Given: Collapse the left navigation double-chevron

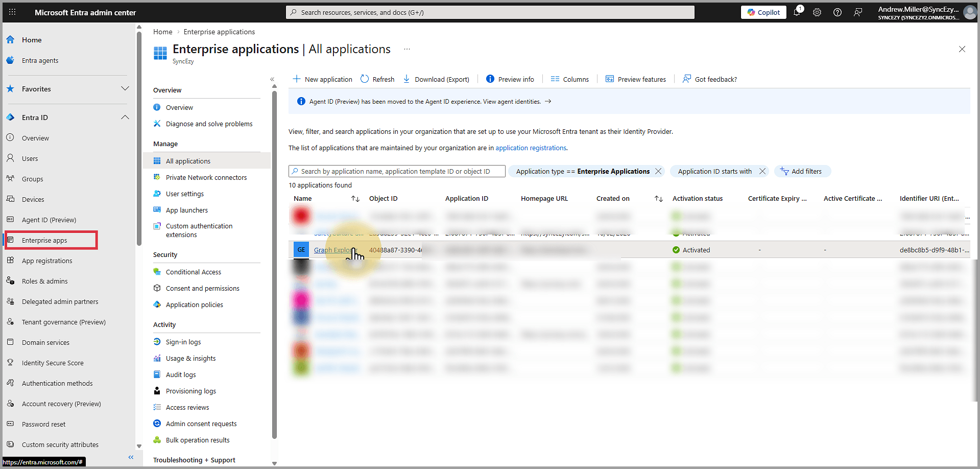Looking at the screenshot, I should tap(131, 457).
